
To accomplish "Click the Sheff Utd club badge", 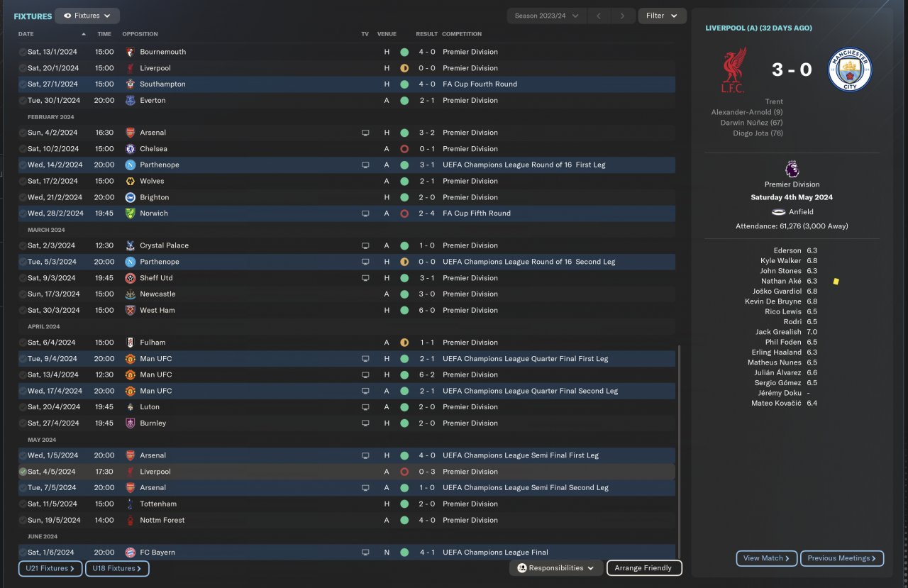I will click(x=130, y=278).
